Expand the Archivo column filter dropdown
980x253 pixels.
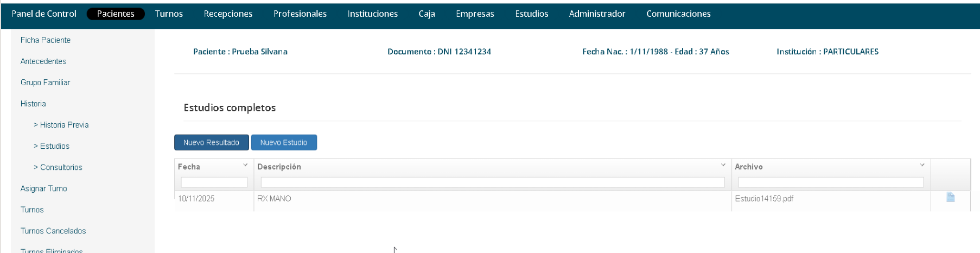[x=922, y=165]
